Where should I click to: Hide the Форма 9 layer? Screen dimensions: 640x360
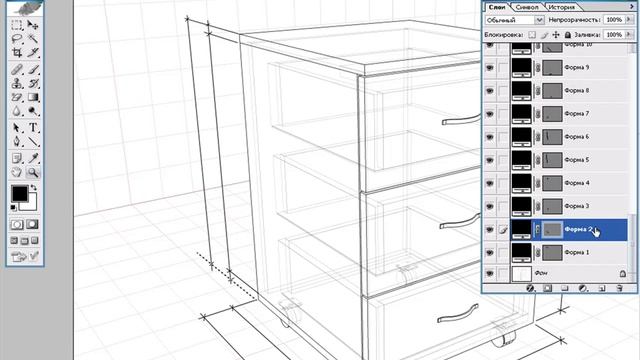(489, 67)
